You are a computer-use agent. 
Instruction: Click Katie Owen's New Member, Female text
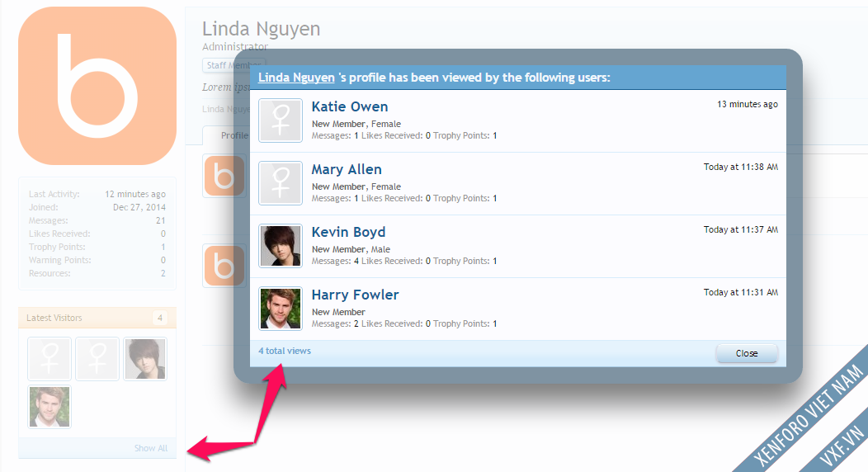click(356, 124)
